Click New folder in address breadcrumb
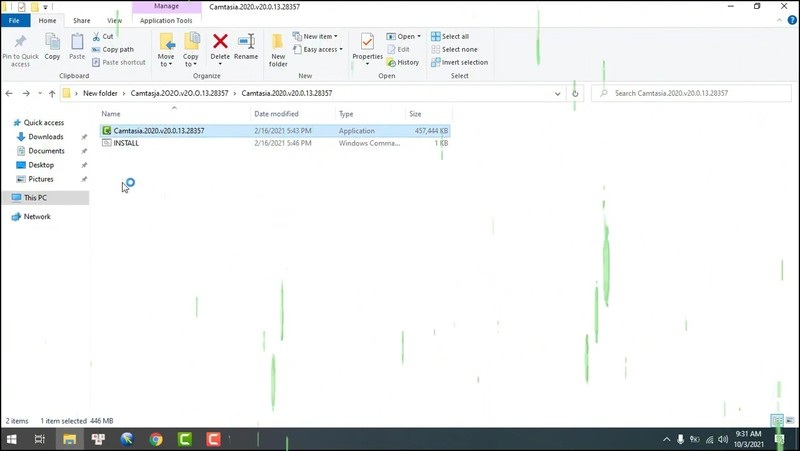This screenshot has height=451, width=800. tap(100, 93)
